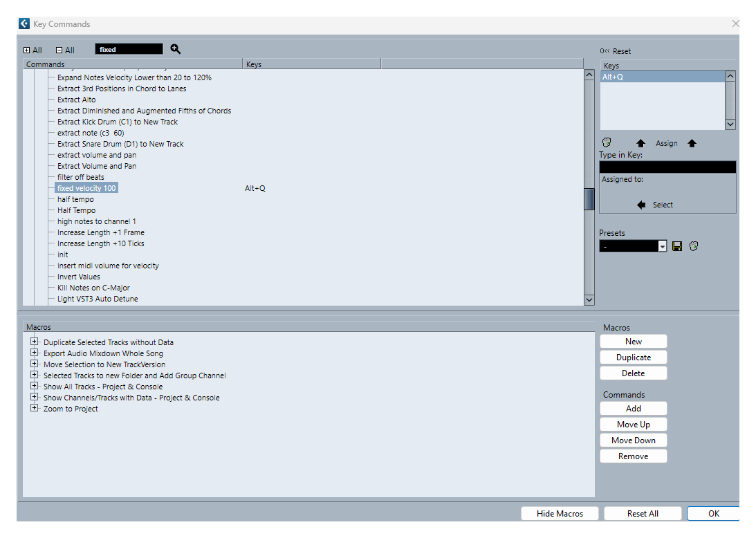This screenshot has height=538, width=756.
Task: Click the trash icon below Keys list
Action: tap(607, 142)
